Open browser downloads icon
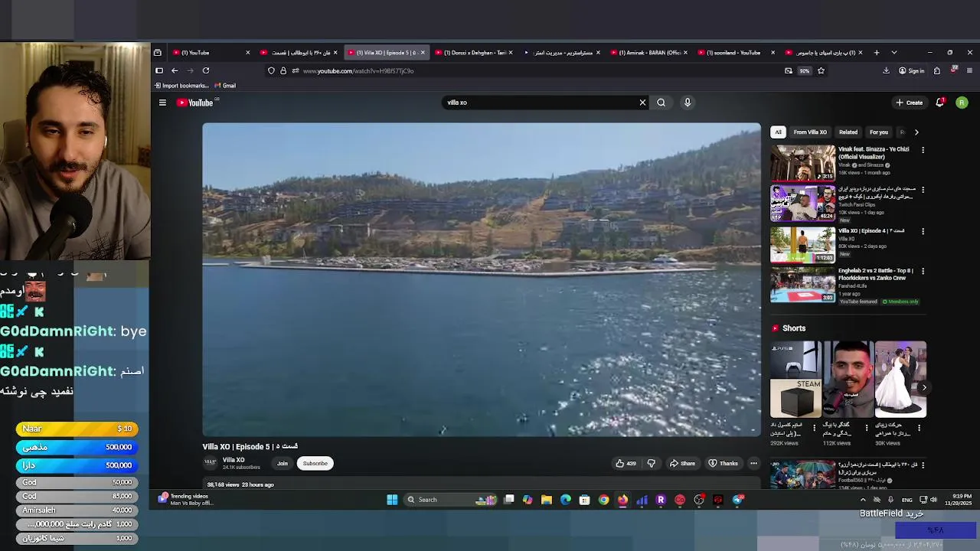The width and height of the screenshot is (980, 551). [886, 70]
